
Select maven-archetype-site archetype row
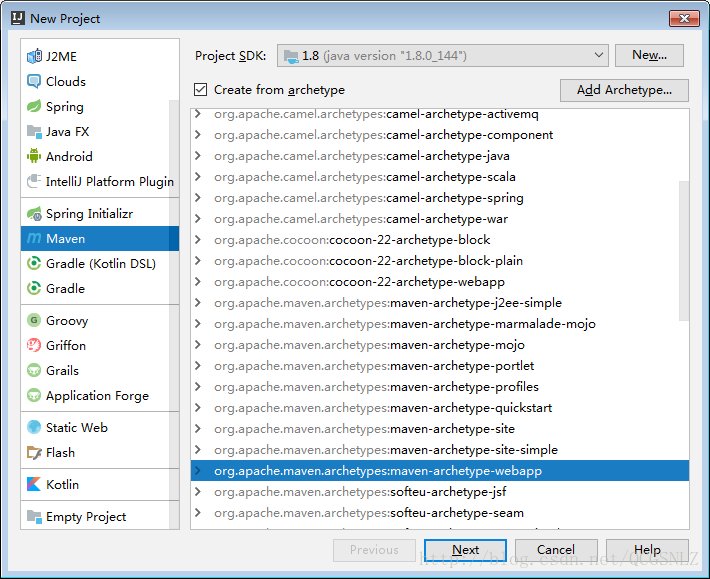point(440,429)
